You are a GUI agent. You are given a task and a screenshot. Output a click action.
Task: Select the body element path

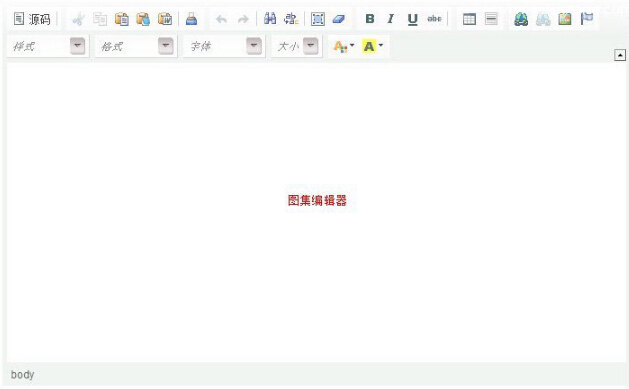click(22, 375)
